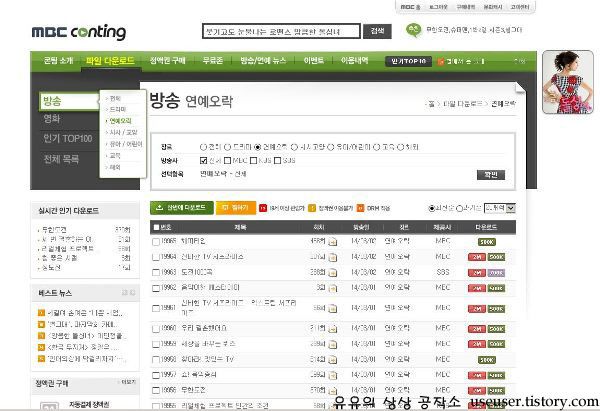Click the red 2M download badge in row 19962
Image resolution: width=600 pixels, height=411 pixels.
(x=477, y=288)
